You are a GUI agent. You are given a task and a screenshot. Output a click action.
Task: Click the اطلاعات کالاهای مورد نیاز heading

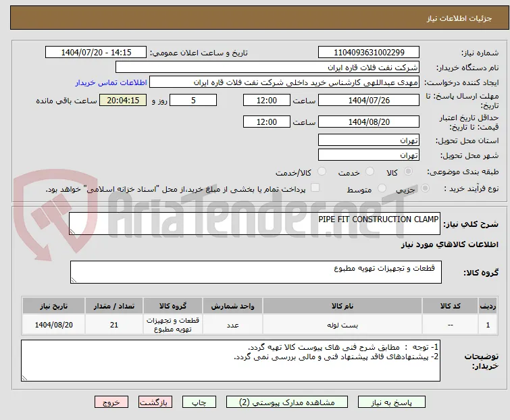pos(449,244)
